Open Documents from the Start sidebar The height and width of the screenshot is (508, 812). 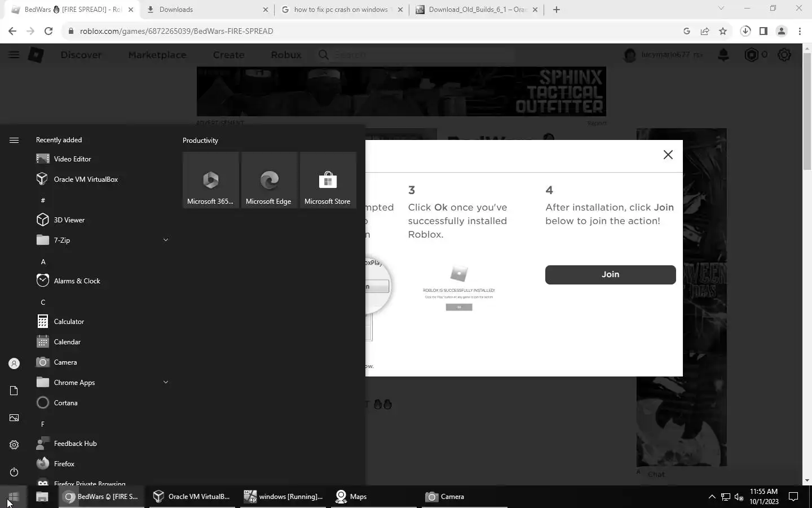tap(14, 391)
